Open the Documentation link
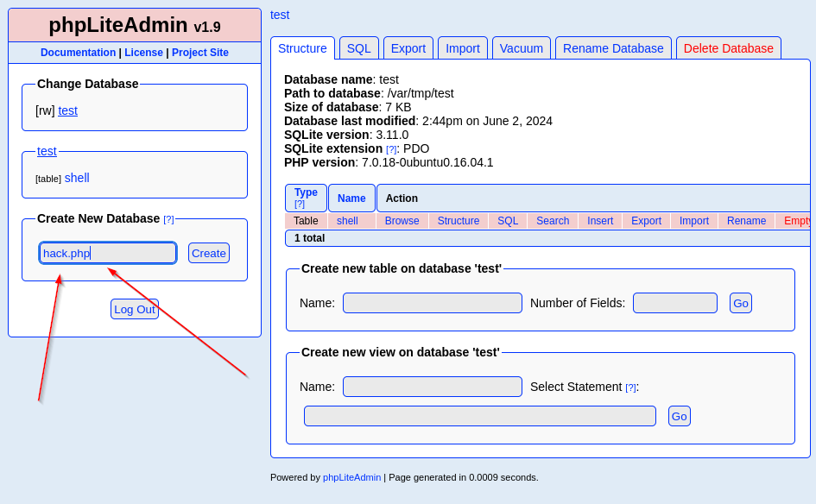Viewport: 816px width, 504px height. tap(78, 53)
